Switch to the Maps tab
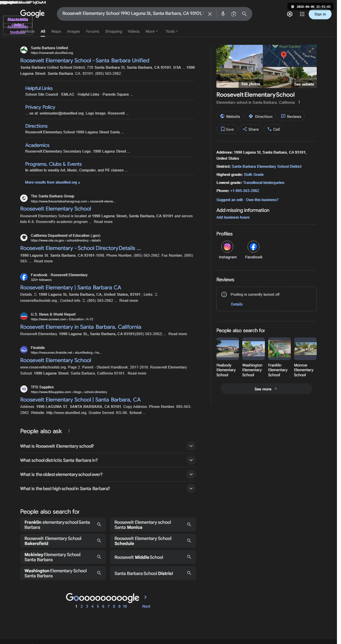Screen dimensions: 341x644 (x=56, y=31)
